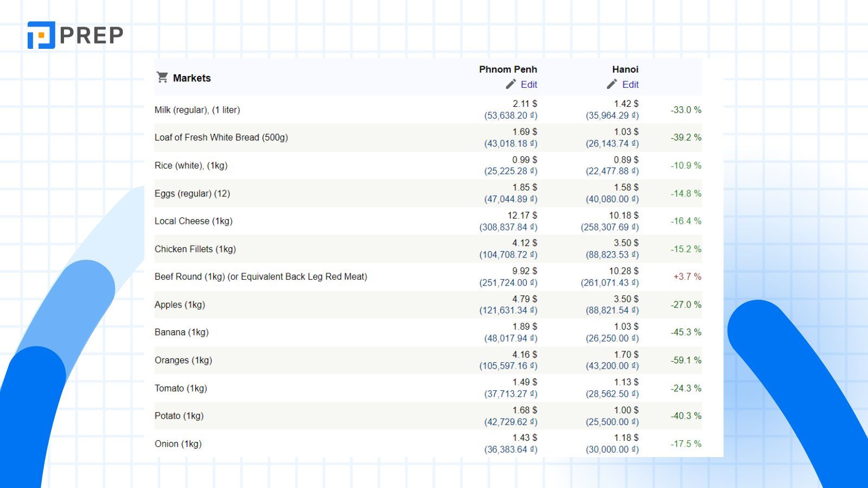This screenshot has width=868, height=488.
Task: Click the 10.28 $ beef price in Hanoi
Action: 624,271
